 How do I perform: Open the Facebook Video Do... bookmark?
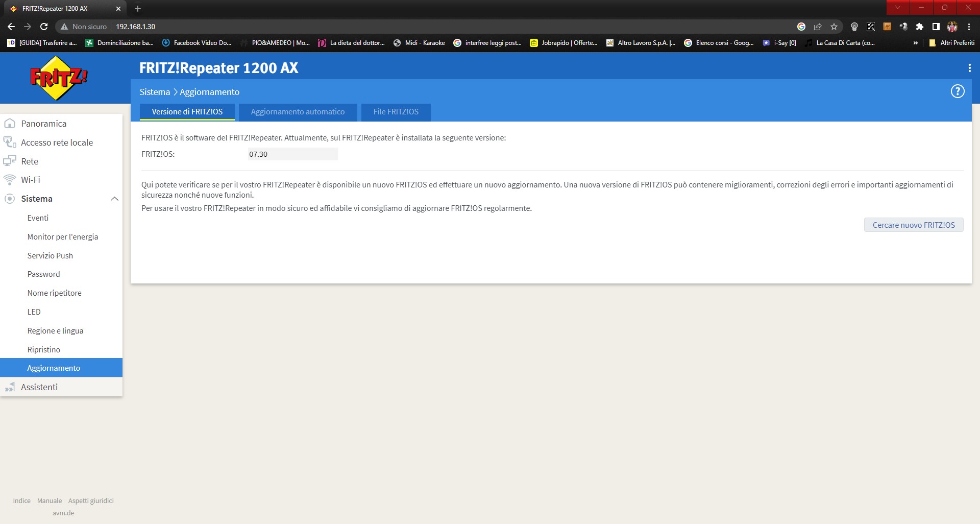point(197,43)
